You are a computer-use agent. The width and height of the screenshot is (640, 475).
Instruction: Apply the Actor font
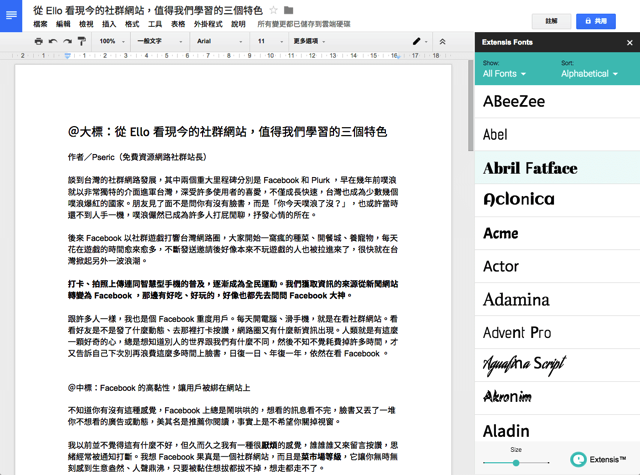click(557, 266)
